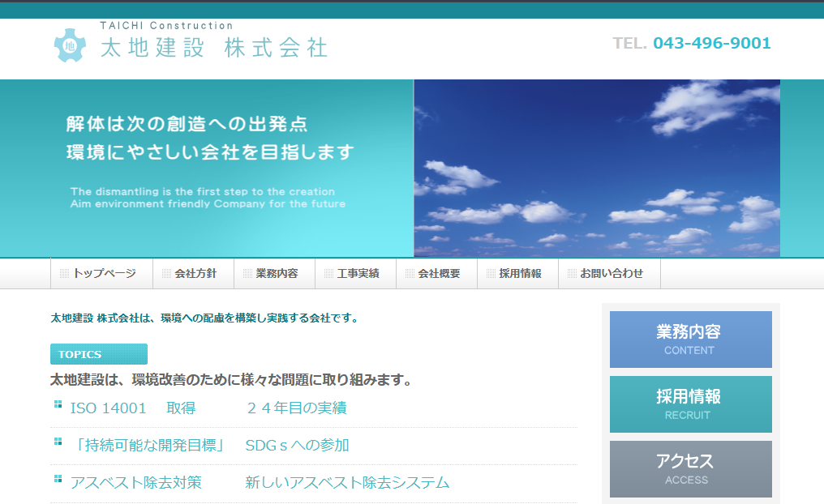Click the English line 'The dismantling is the first step'
This screenshot has height=504, width=824.
[202, 191]
